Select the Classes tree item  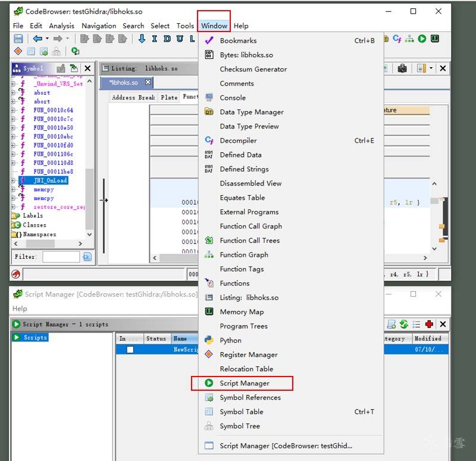(35, 225)
